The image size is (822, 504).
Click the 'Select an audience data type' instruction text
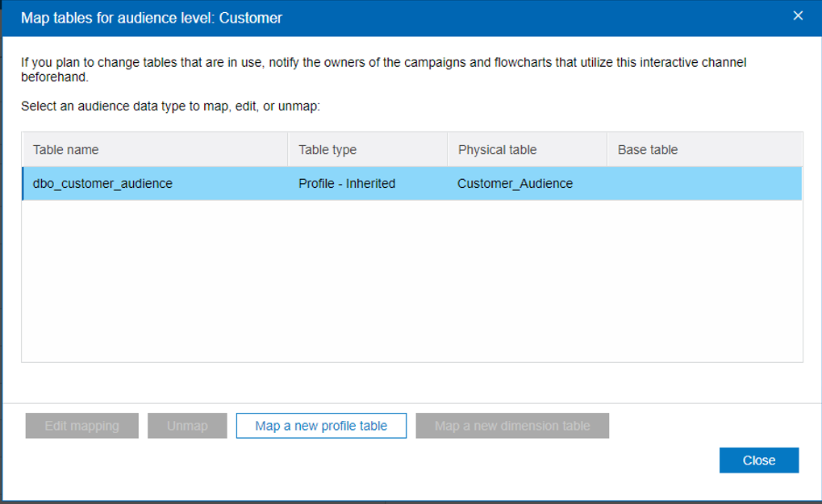[x=171, y=106]
